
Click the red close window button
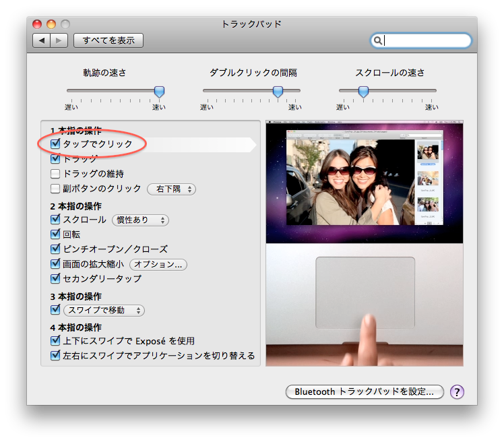coord(38,24)
